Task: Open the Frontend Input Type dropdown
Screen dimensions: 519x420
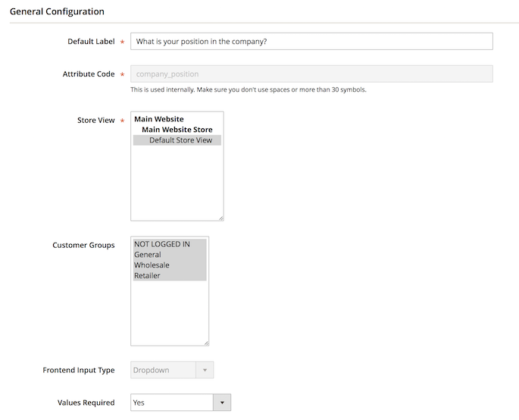Action: pos(163,370)
